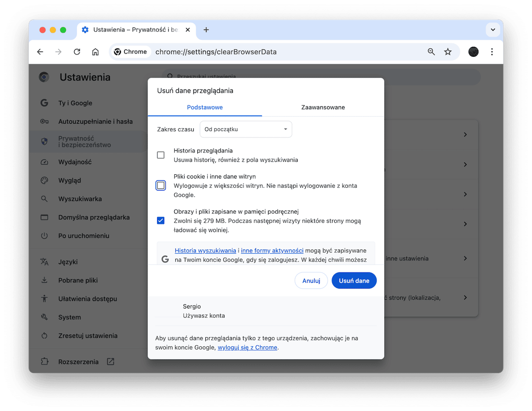The image size is (532, 411).
Task: Click the reload page icon
Action: (77, 52)
